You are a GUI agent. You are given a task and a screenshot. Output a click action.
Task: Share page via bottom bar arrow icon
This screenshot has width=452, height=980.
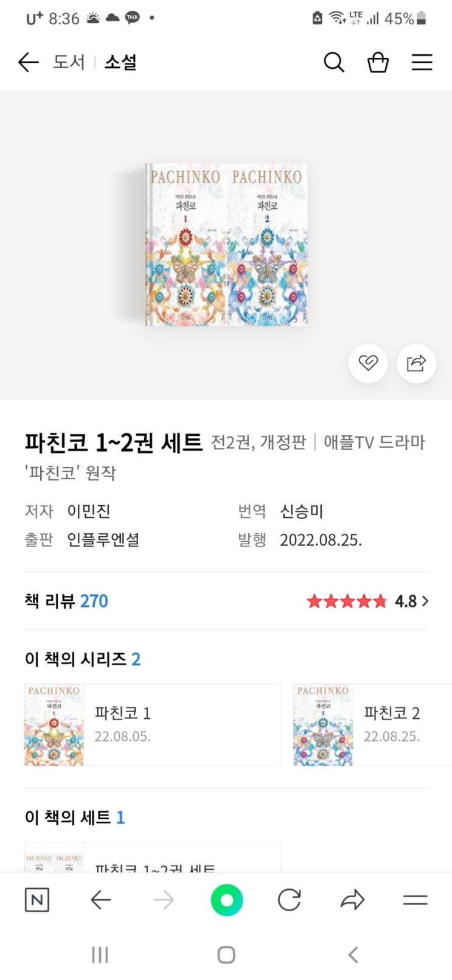click(x=352, y=900)
